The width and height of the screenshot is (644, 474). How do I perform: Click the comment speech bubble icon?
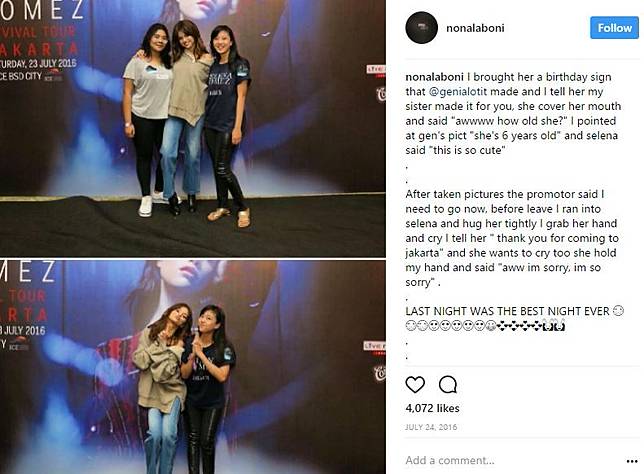(x=448, y=385)
